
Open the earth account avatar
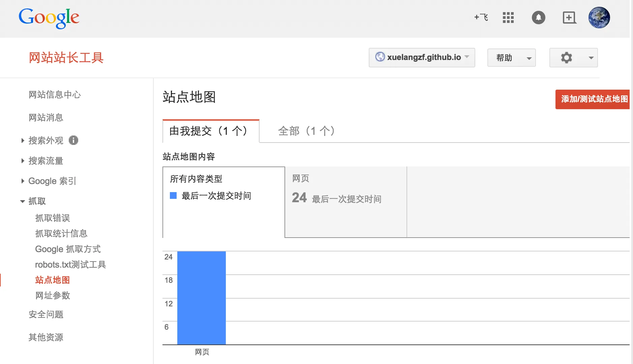tap(599, 18)
